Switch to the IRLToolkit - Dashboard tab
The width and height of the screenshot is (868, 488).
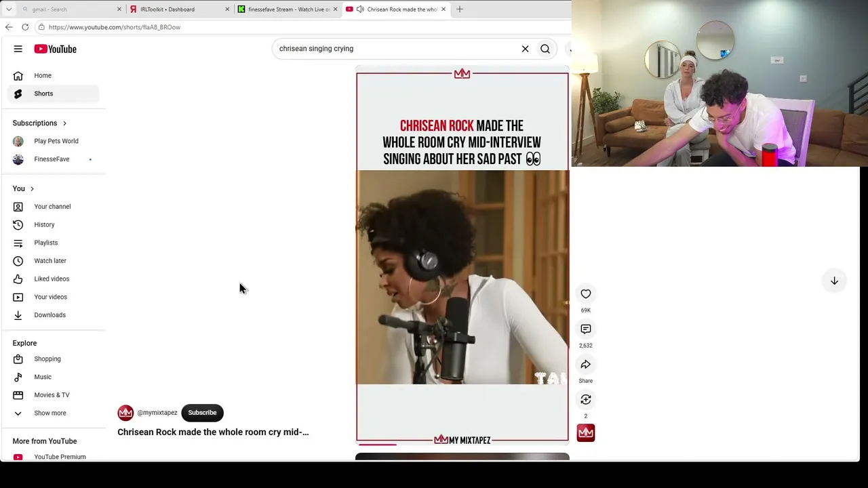pos(178,9)
